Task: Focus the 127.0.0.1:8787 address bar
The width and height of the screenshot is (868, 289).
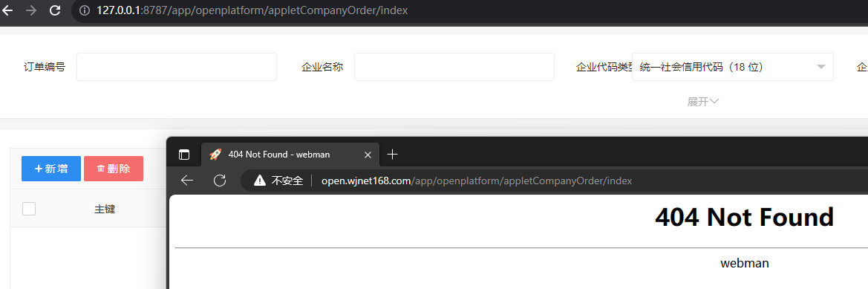Action: coord(471,10)
